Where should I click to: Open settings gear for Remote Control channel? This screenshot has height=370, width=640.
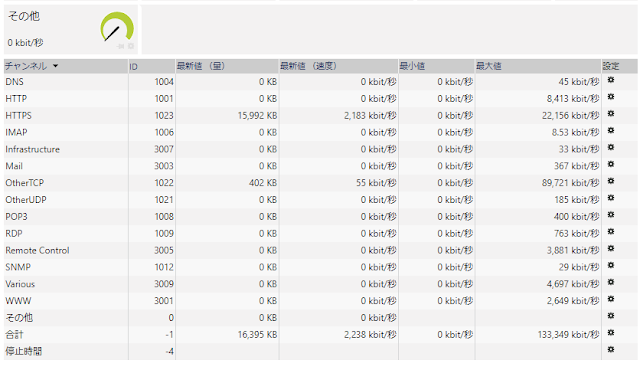(x=611, y=248)
